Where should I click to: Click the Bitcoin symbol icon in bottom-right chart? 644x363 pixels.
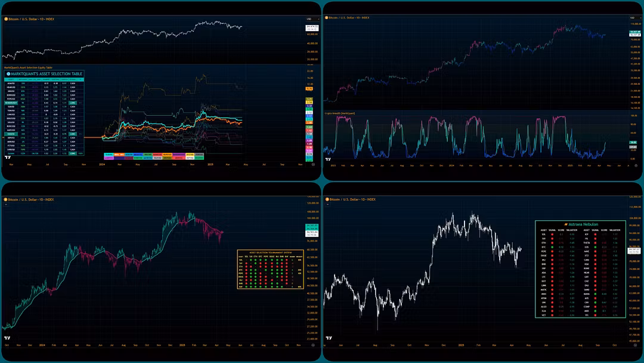[327, 199]
